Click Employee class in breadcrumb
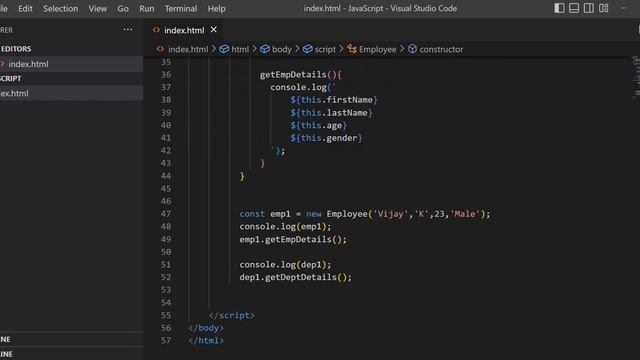 pos(378,49)
